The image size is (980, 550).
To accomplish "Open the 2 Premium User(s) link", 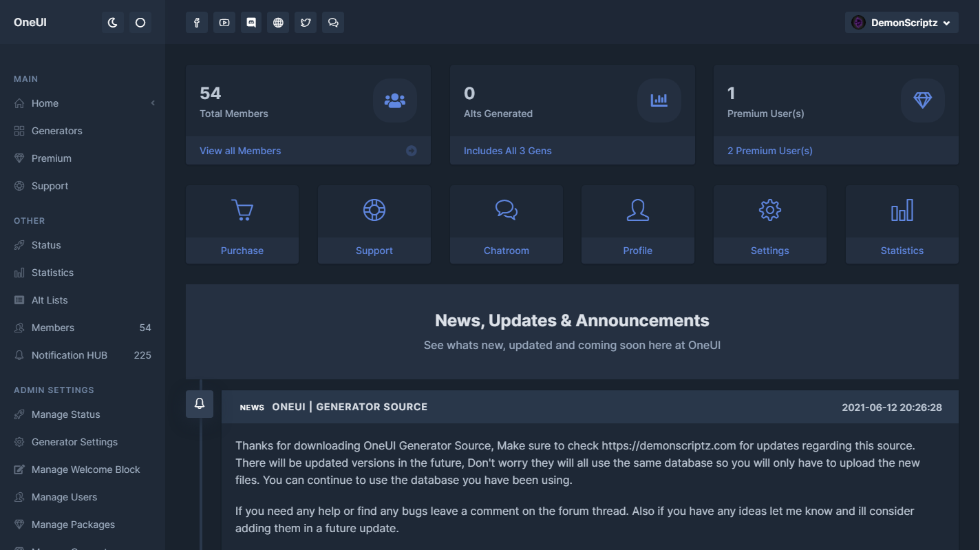I will tap(769, 151).
